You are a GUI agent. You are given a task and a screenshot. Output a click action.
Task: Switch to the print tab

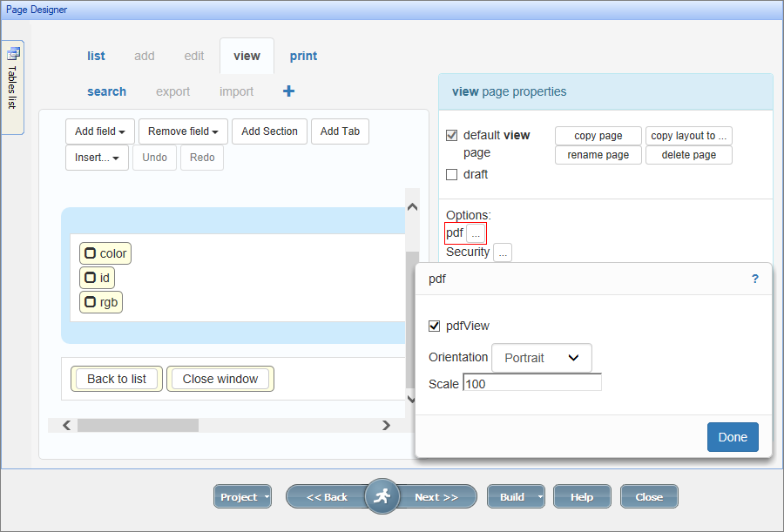tap(303, 55)
